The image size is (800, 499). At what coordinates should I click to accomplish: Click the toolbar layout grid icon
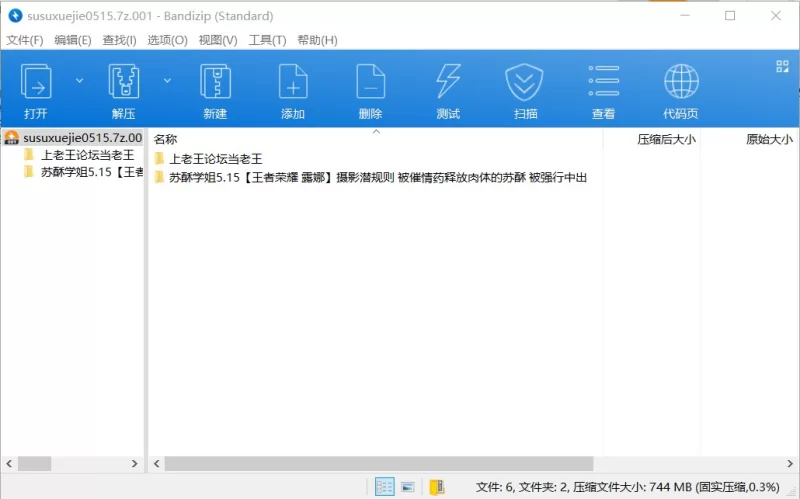[782, 66]
